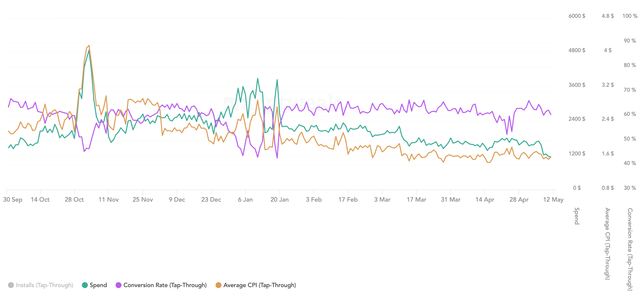Click the 17 Feb date label

click(x=348, y=200)
